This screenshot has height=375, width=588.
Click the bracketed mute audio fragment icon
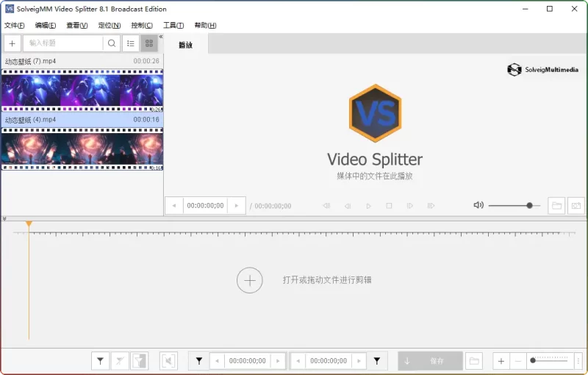[x=168, y=361]
